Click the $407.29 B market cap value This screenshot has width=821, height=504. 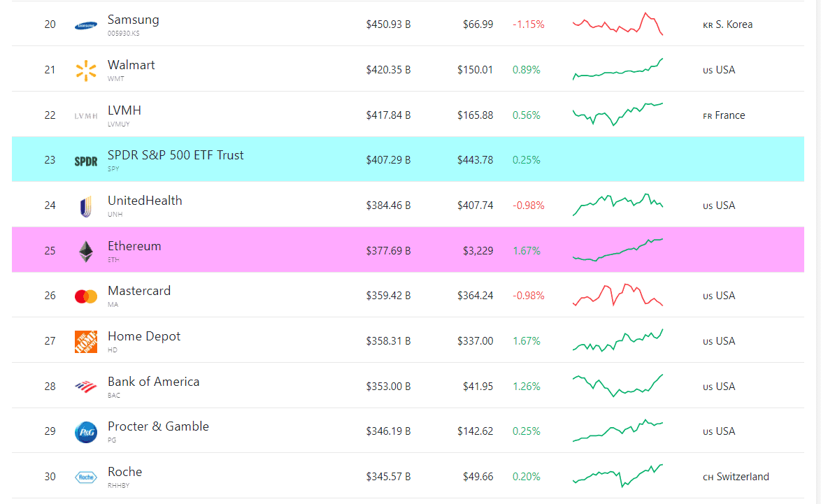pyautogui.click(x=388, y=160)
